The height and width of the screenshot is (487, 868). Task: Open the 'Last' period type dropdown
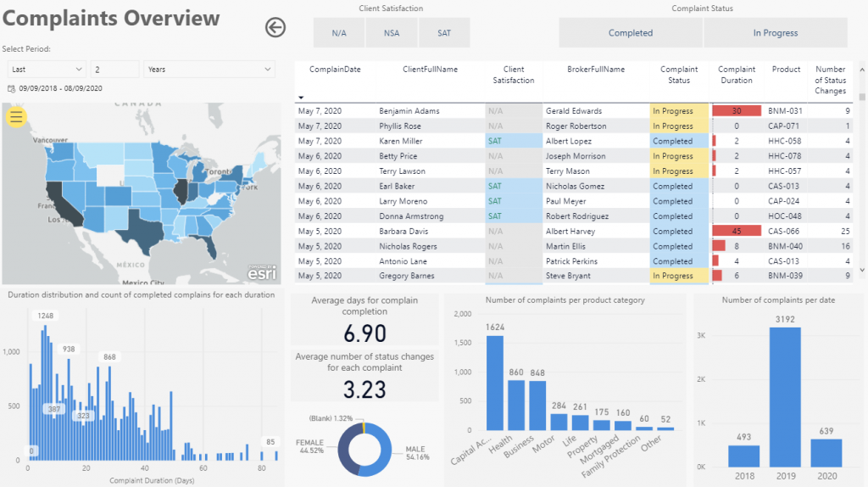click(47, 70)
